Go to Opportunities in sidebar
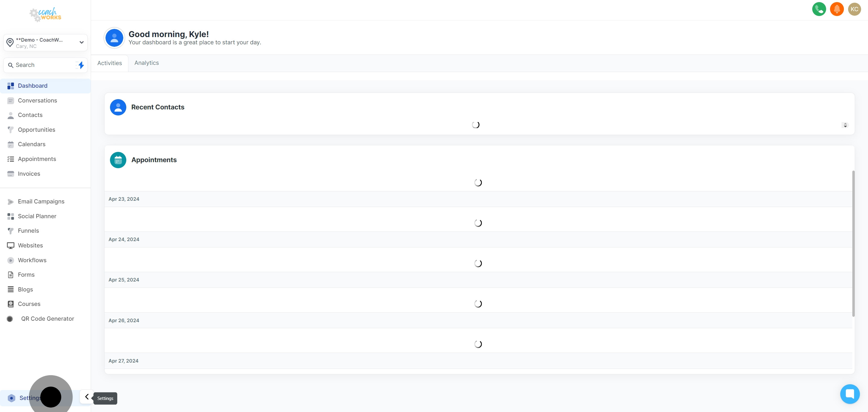868x412 pixels. pyautogui.click(x=36, y=130)
